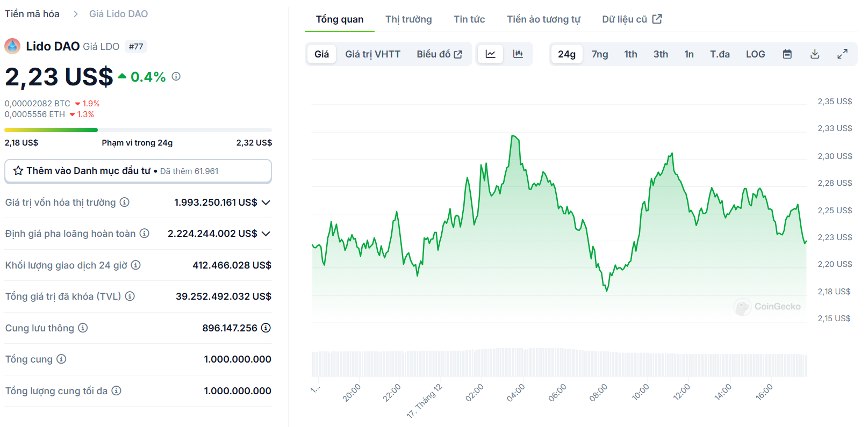Select the 1th time range

pyautogui.click(x=630, y=54)
